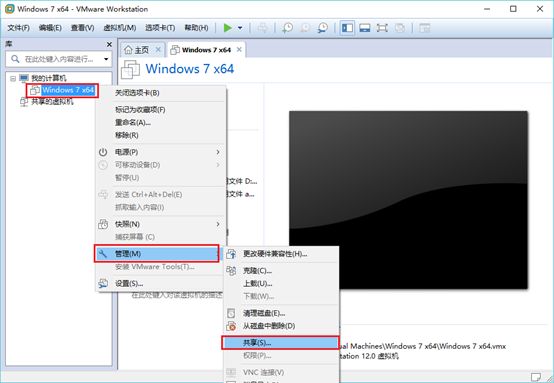Image resolution: width=554 pixels, height=383 pixels.
Task: Open snapshot manager toolbar icon
Action: [x=322, y=28]
